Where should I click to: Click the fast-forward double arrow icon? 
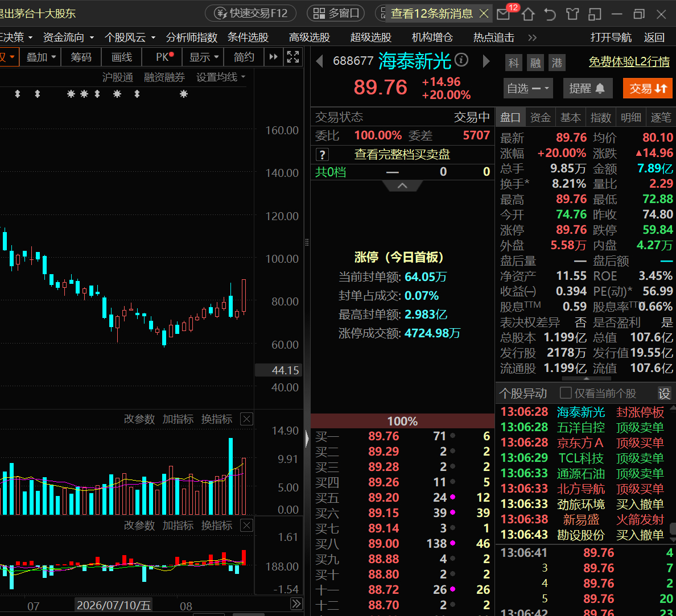click(273, 57)
